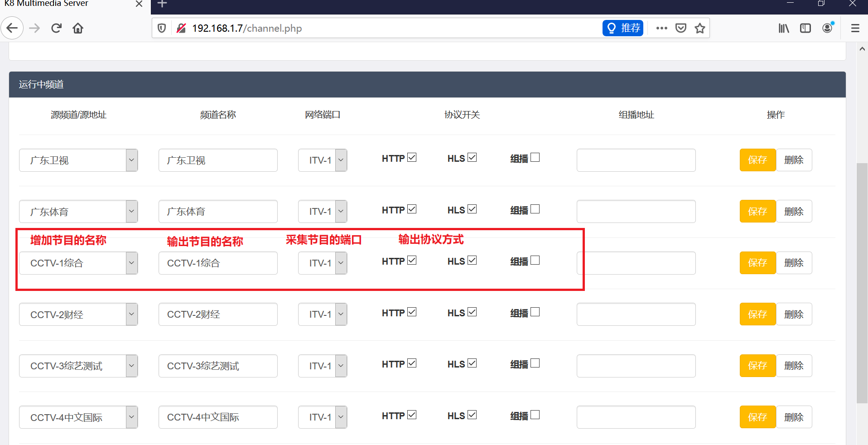Reload the channel.php page
The height and width of the screenshot is (445, 868).
pos(56,28)
